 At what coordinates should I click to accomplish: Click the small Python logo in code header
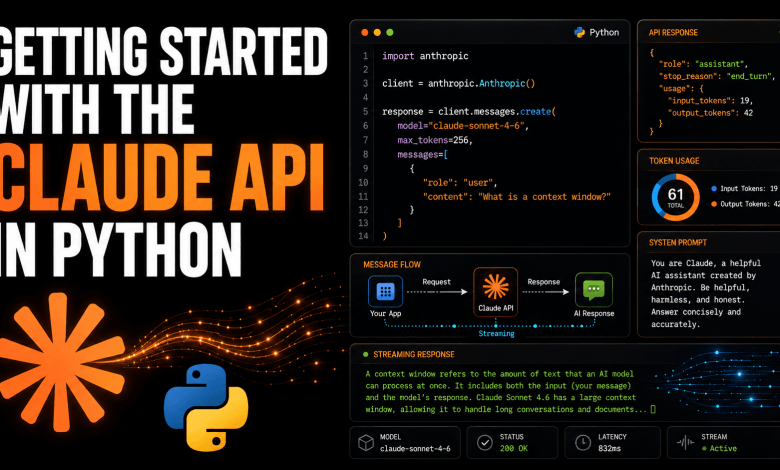point(580,32)
